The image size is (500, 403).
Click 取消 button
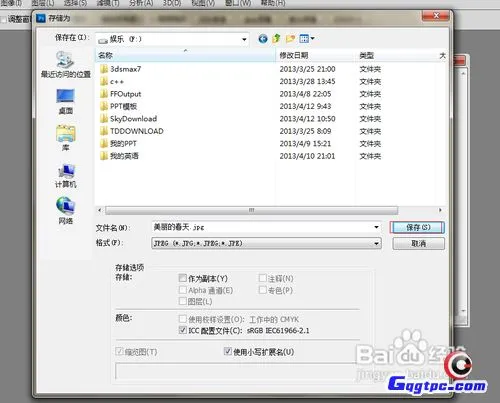coord(418,244)
